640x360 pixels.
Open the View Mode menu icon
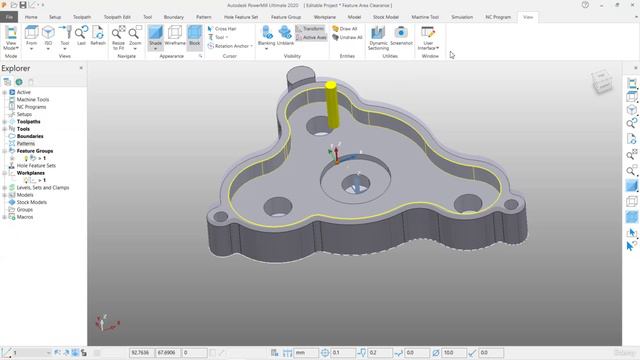[11, 33]
